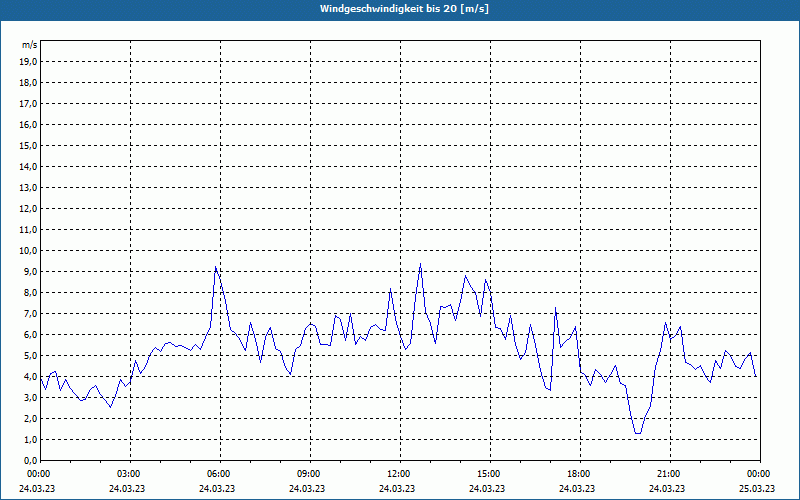The image size is (800, 500).
Task: Click the 7,0 y-axis value
Action: (30, 313)
